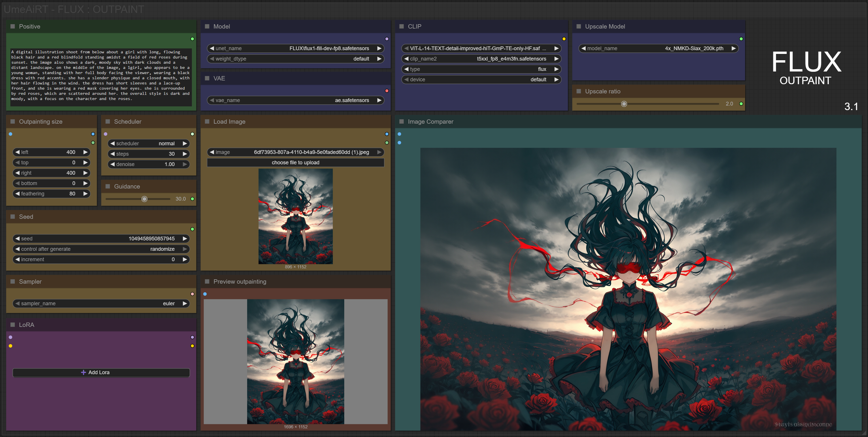The height and width of the screenshot is (437, 868).
Task: Click right arrow of model_name upscaler
Action: 733,48
